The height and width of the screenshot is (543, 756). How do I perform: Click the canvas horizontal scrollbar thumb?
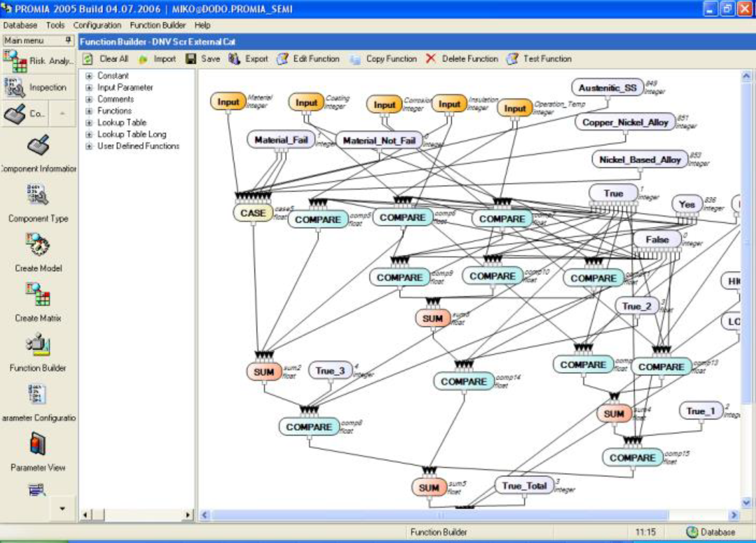[440, 515]
